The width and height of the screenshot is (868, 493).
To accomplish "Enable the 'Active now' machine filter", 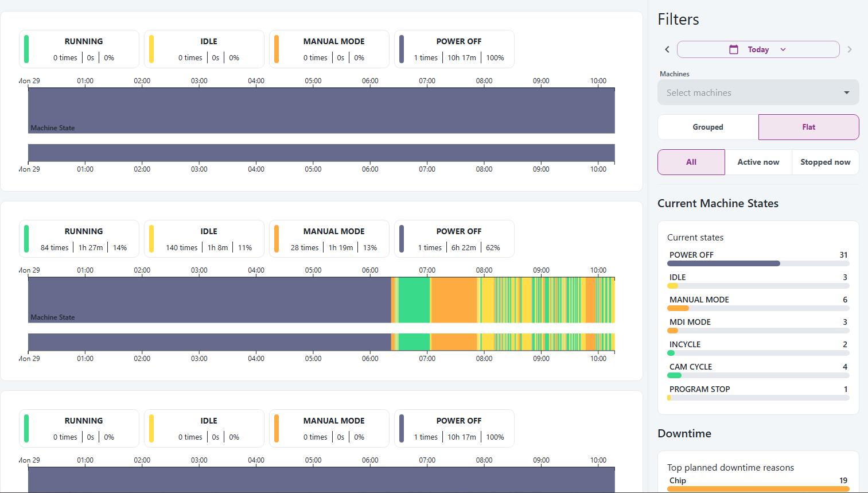I will coord(758,162).
